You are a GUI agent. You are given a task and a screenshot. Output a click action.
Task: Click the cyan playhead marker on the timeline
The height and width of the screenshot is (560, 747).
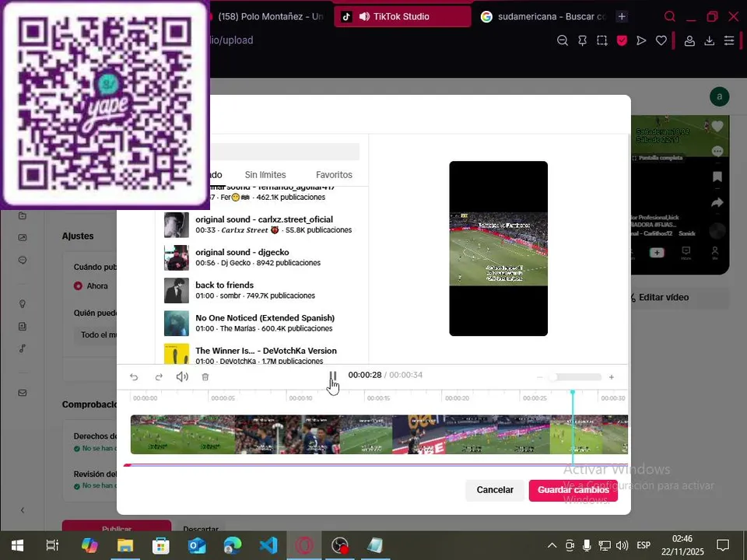pos(573,392)
